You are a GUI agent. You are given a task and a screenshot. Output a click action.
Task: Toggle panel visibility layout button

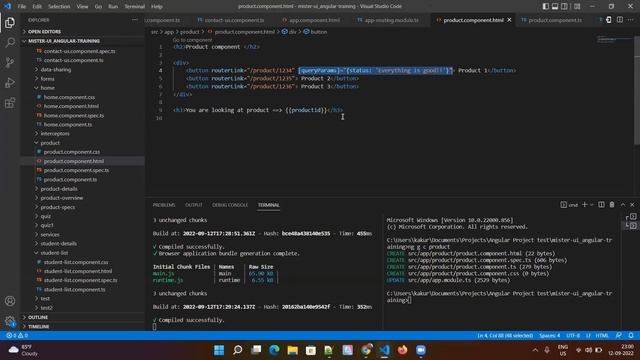pos(555,6)
